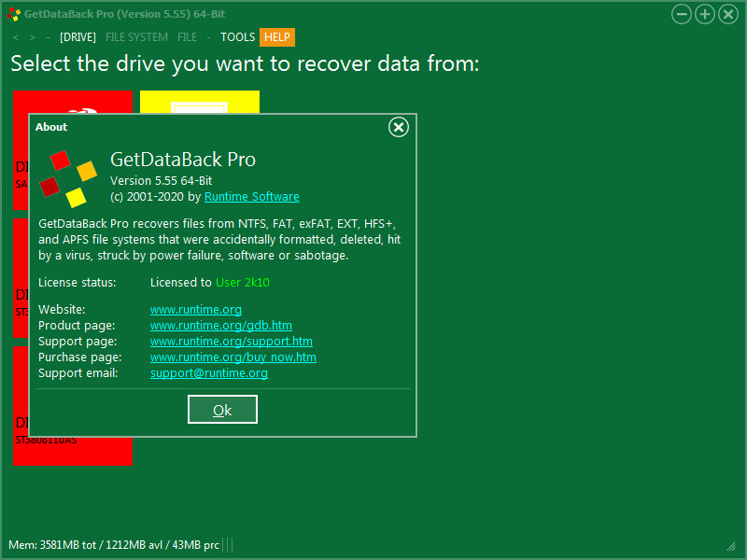
Task: Click the GetDataBack title bar app icon
Action: coord(13,14)
